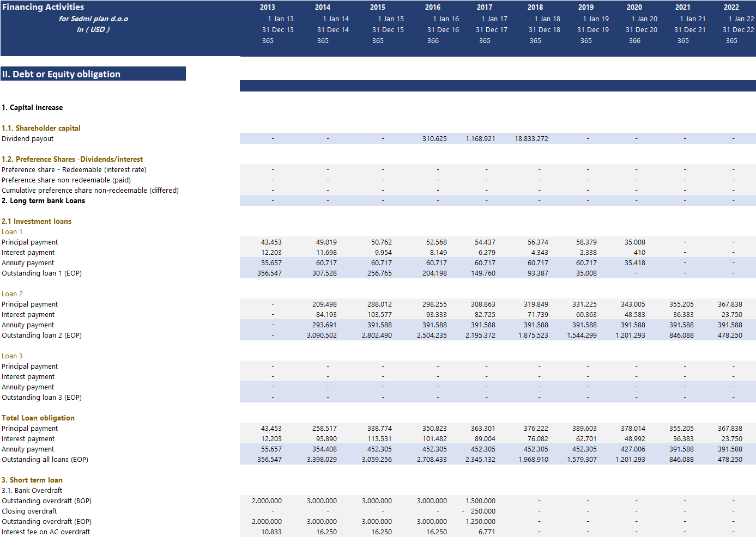Select the '1.1. Shareholder capital' label
The image size is (756, 537).
click(41, 128)
